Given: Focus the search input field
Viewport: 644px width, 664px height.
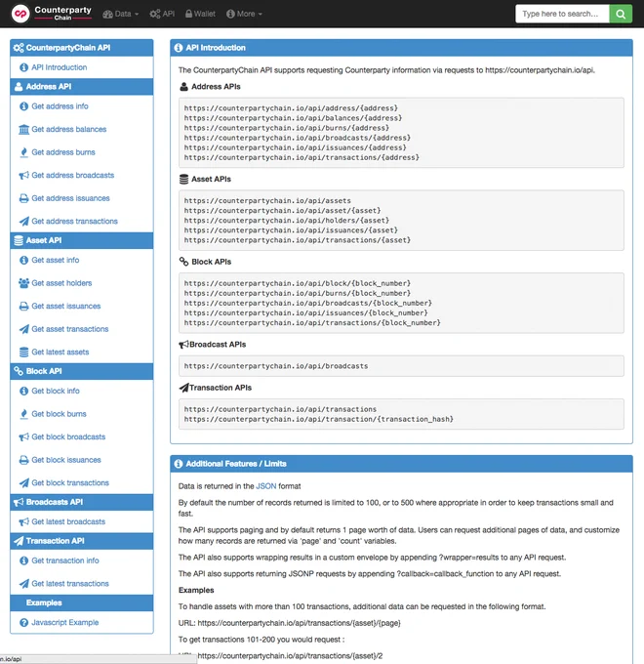Looking at the screenshot, I should (562, 14).
